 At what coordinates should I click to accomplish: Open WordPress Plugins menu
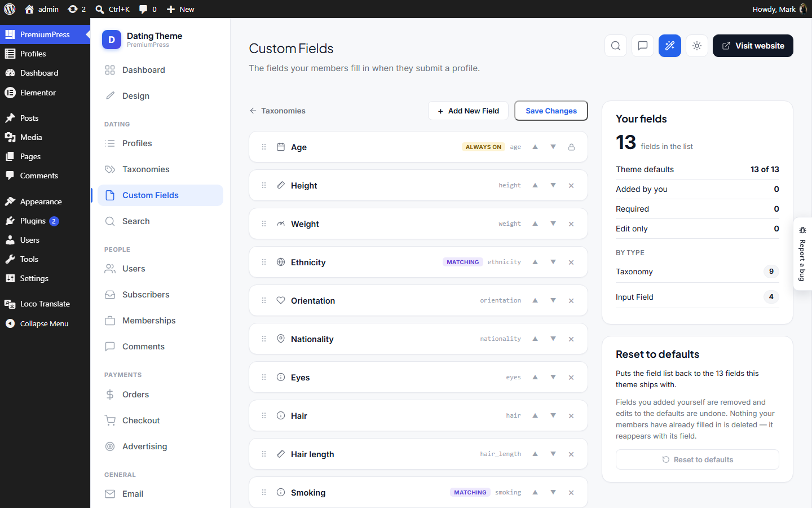pyautogui.click(x=45, y=221)
